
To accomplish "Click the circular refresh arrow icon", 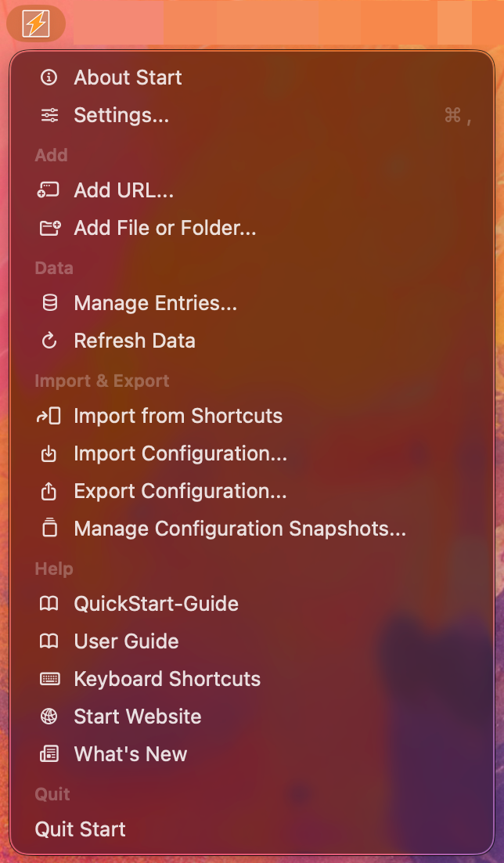I will tap(49, 341).
